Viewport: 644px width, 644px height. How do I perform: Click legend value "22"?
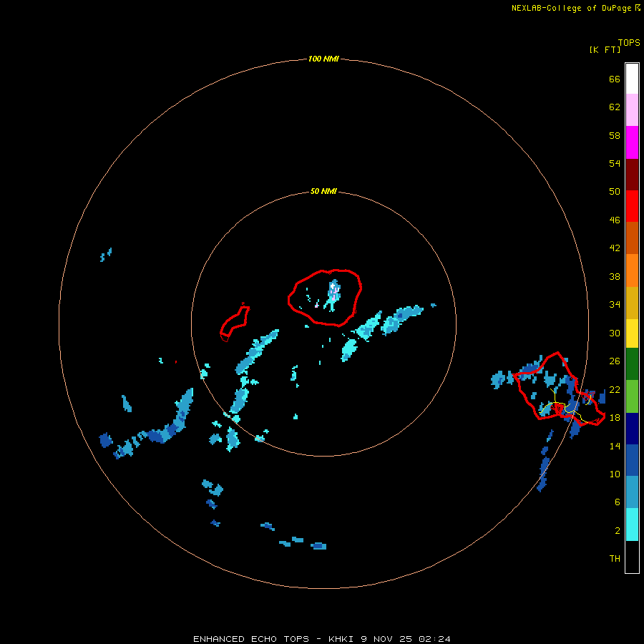tap(615, 389)
